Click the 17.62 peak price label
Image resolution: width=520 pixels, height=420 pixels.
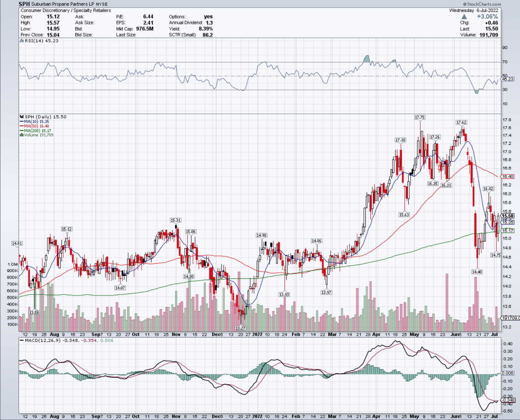(461, 122)
